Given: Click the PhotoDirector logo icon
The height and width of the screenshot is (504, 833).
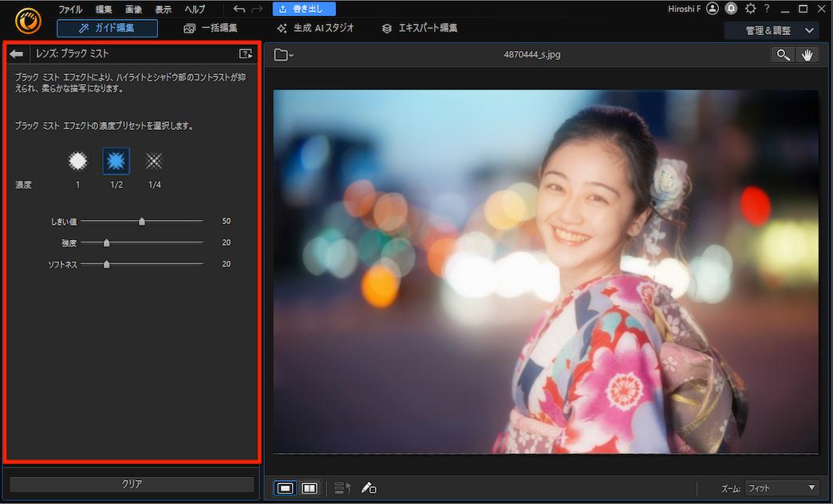Looking at the screenshot, I should tap(28, 22).
